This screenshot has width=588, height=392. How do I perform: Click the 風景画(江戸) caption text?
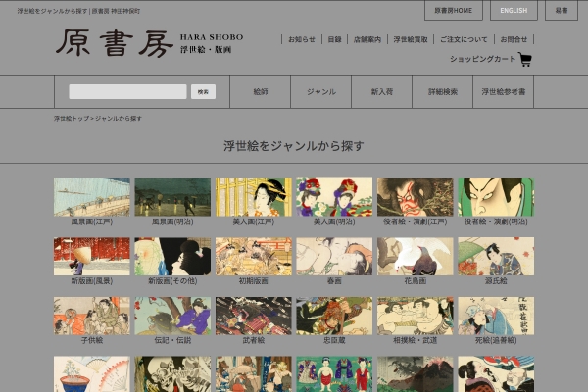tap(92, 221)
